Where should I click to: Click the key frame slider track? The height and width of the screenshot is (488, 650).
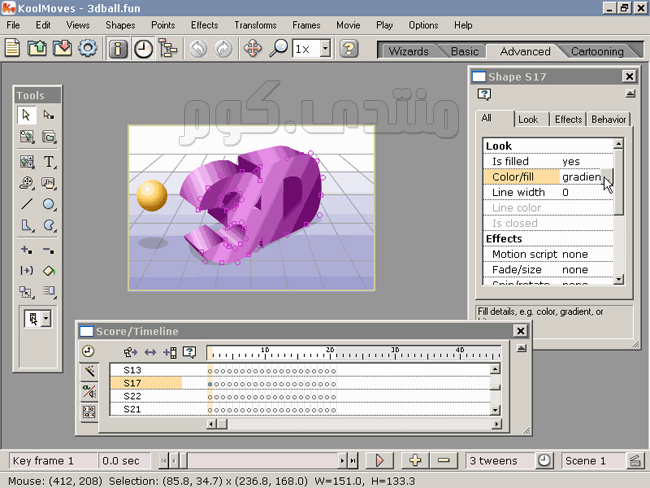click(x=260, y=460)
